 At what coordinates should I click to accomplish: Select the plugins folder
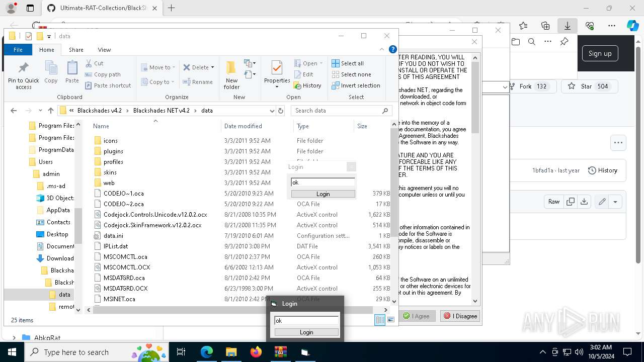tap(113, 151)
